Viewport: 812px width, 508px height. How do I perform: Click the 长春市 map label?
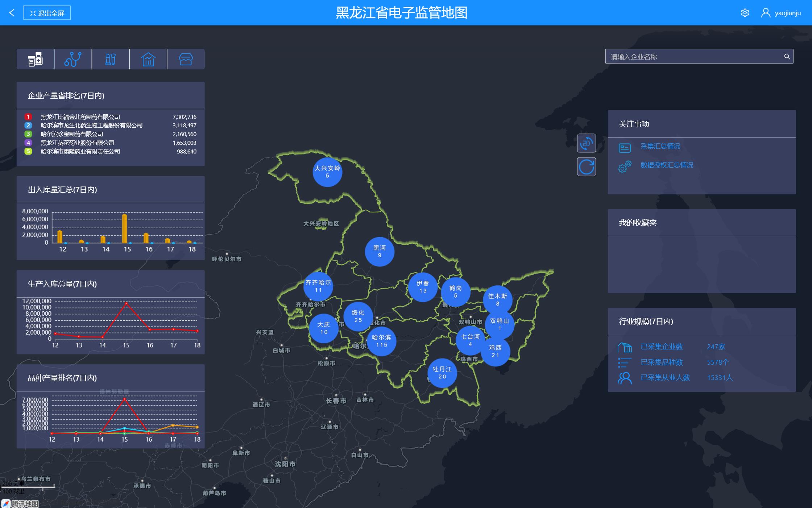pos(336,401)
